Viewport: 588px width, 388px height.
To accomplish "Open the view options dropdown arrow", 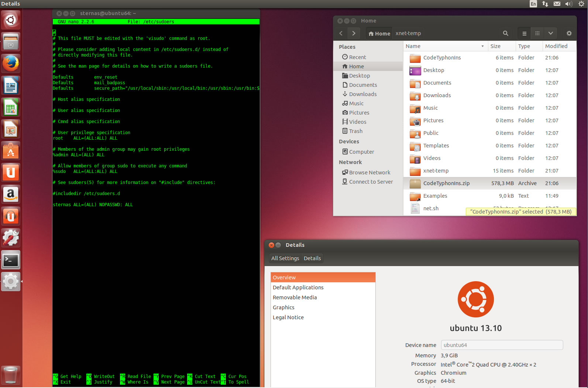I will coord(550,33).
